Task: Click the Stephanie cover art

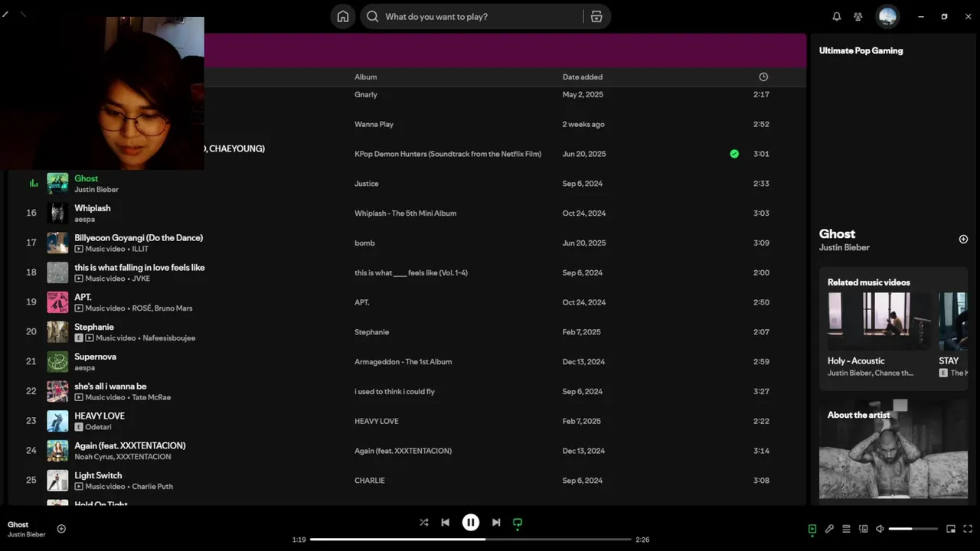Action: (57, 332)
